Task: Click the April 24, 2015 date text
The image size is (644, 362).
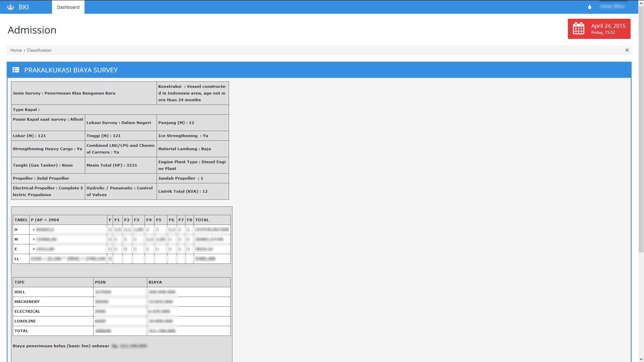Action: click(x=608, y=26)
